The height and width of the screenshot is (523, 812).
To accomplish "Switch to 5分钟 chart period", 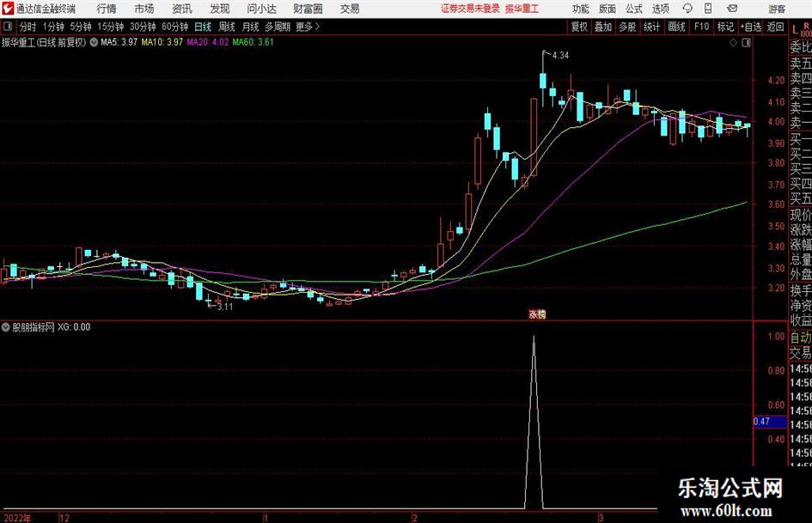I will pos(81,27).
